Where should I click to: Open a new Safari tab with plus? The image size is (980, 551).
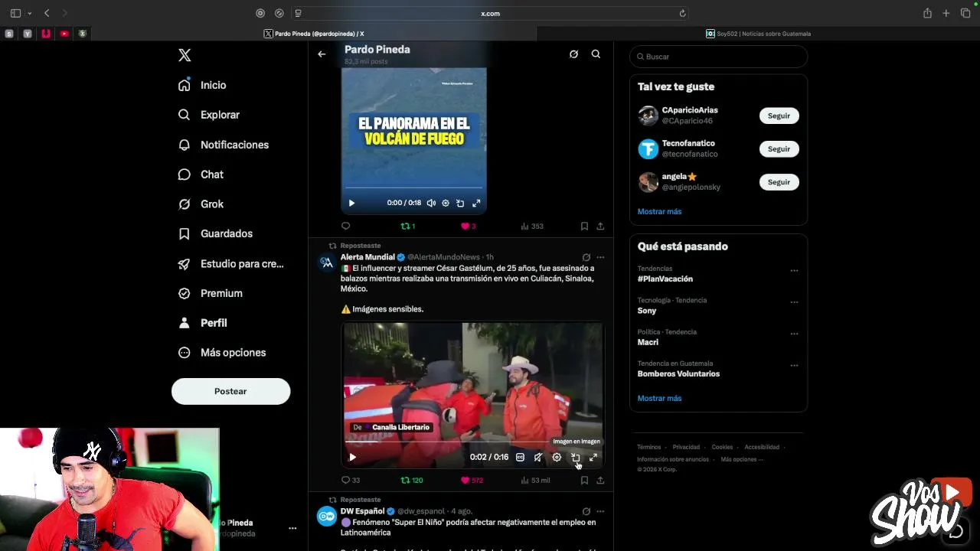tap(946, 13)
